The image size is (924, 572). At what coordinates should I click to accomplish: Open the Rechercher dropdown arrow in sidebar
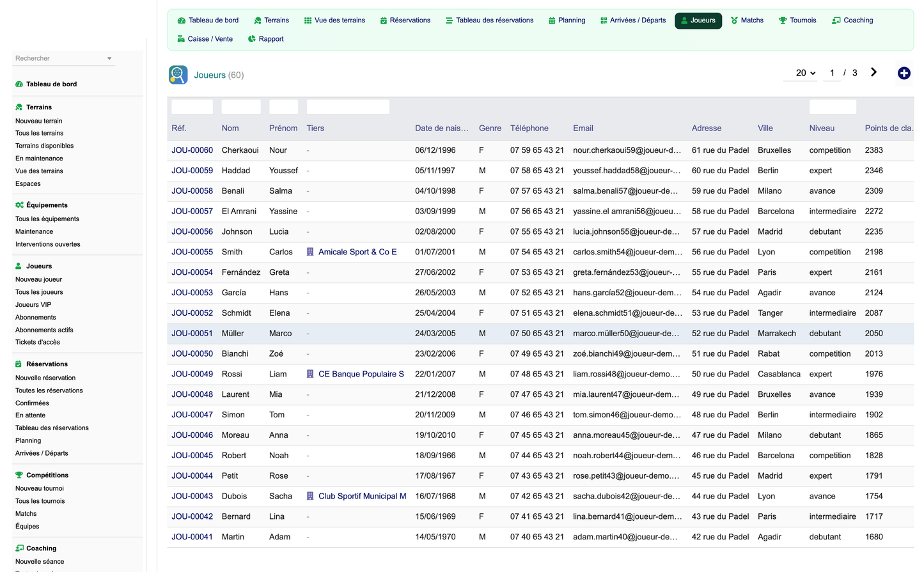point(109,58)
